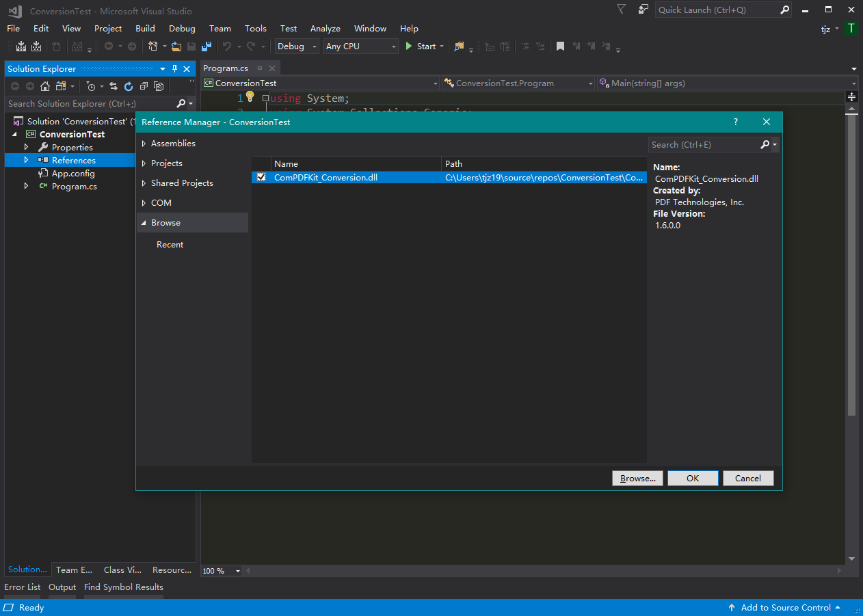Screen dimensions: 863x616
Task: Open the Start button dropdown arrow
Action: [441, 46]
